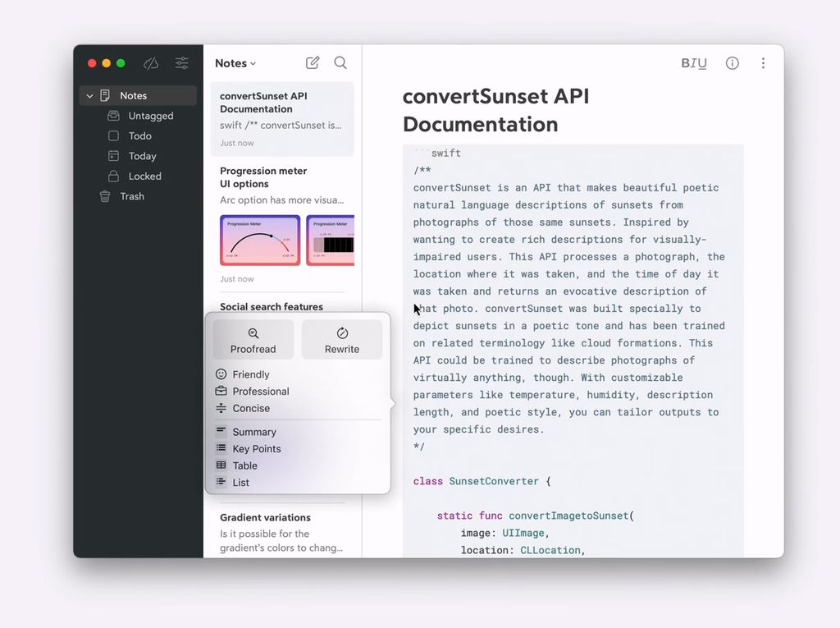Open the search magnifier icon

tap(340, 63)
